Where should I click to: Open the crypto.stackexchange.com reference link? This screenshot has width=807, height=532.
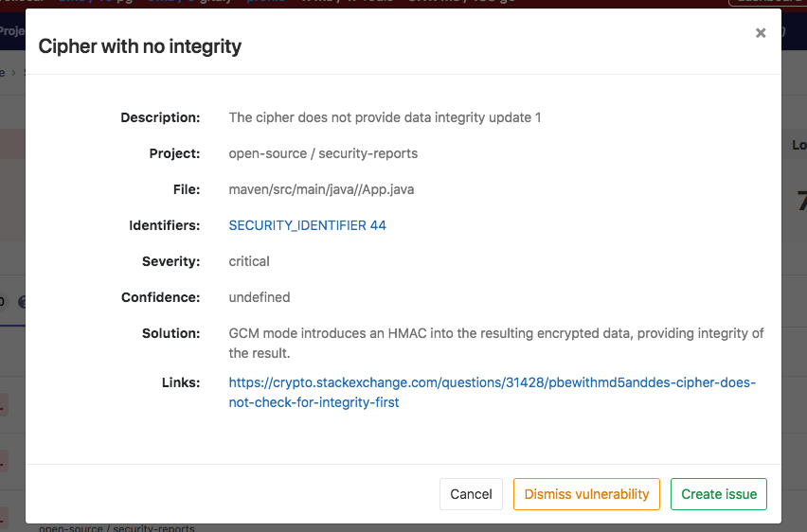click(x=492, y=392)
